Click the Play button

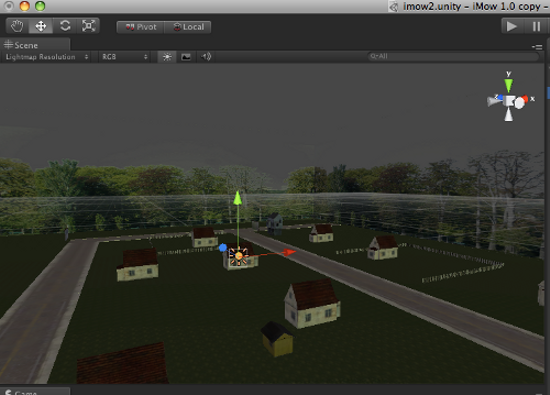(512, 26)
